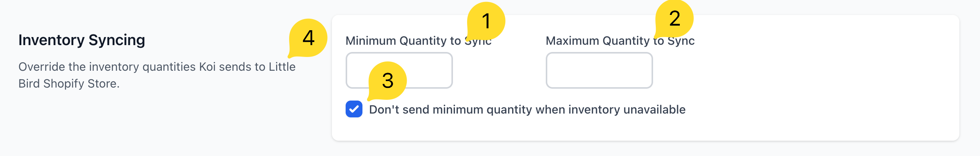
Task: Click the "Inventory Syncing" section heading
Action: 82,40
